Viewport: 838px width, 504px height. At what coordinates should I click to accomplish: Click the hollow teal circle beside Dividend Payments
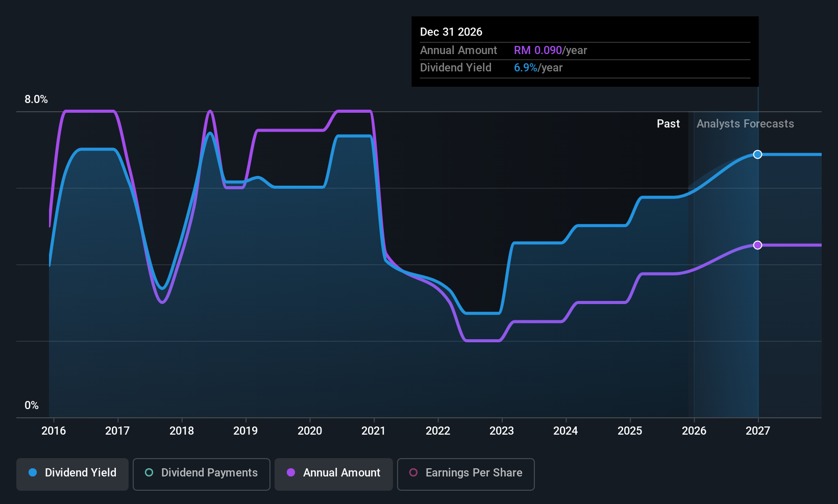pos(149,473)
